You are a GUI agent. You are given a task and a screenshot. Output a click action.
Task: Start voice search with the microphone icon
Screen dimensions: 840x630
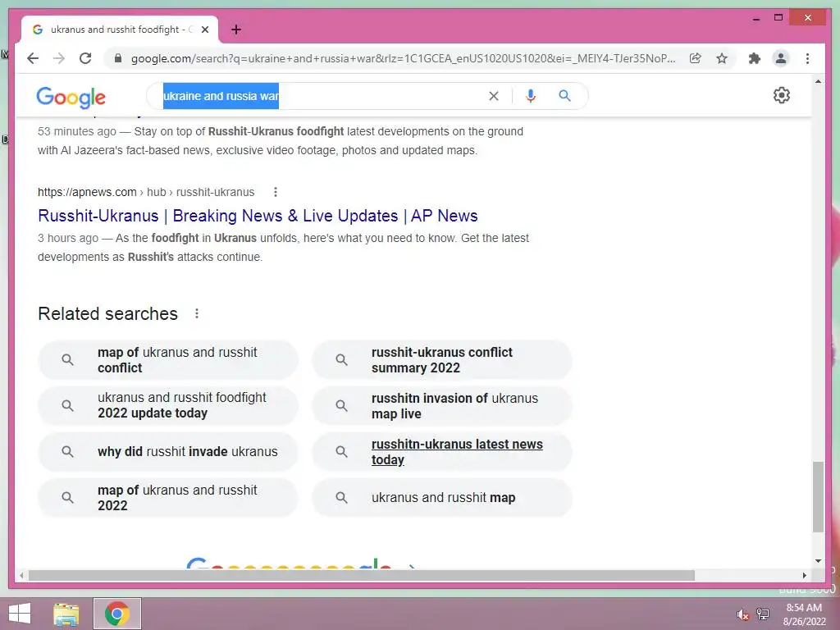(531, 96)
